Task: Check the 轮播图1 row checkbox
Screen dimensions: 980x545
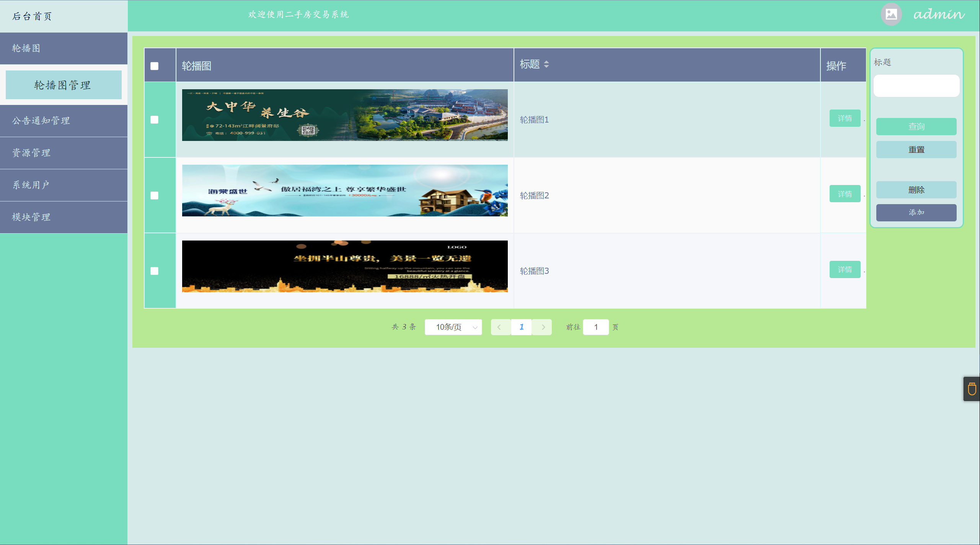Action: [154, 119]
